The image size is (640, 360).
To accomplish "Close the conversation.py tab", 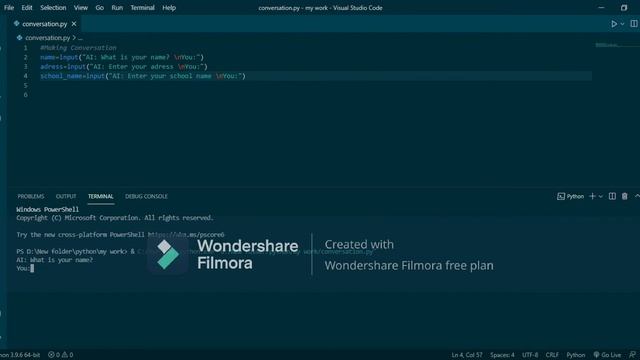I will tap(74, 24).
